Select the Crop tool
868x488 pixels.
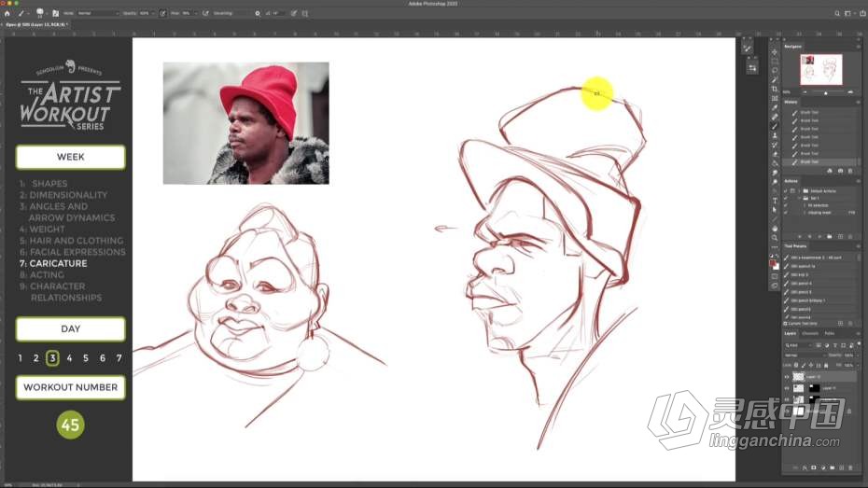click(x=775, y=89)
